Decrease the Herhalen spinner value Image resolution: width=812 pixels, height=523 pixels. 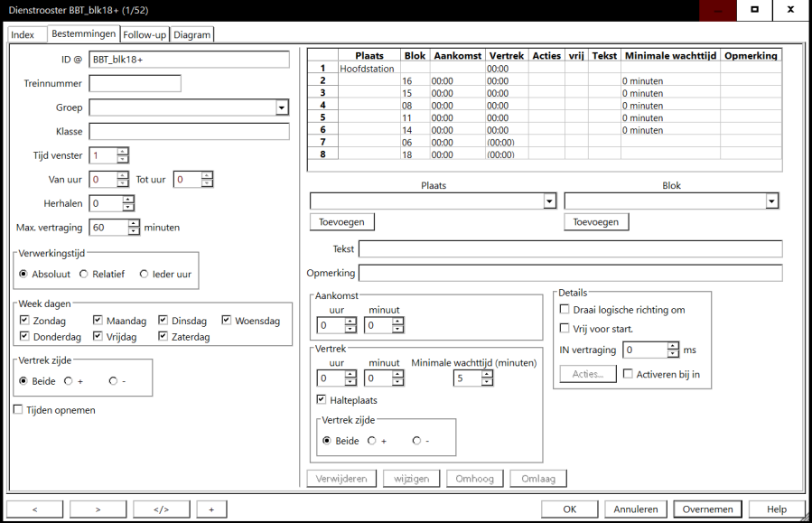[x=123, y=208]
